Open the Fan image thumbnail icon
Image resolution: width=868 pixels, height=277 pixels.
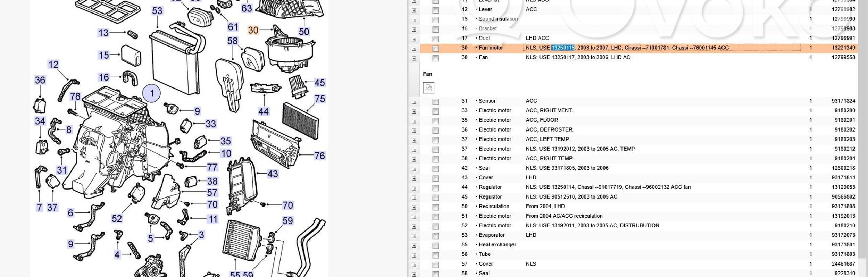[x=428, y=88]
